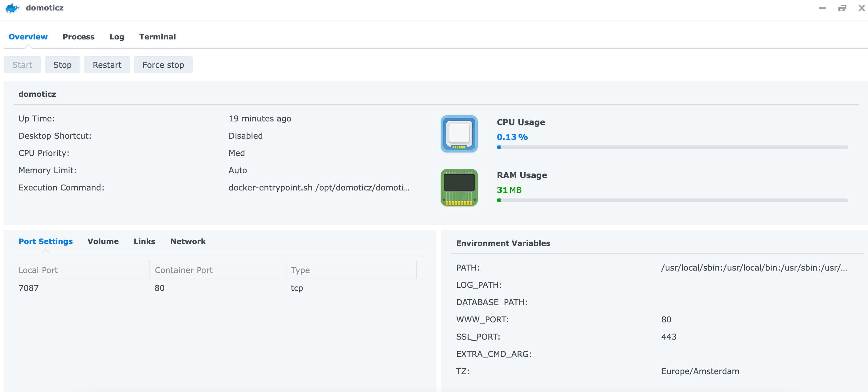Stop the domoticz container

(x=62, y=65)
